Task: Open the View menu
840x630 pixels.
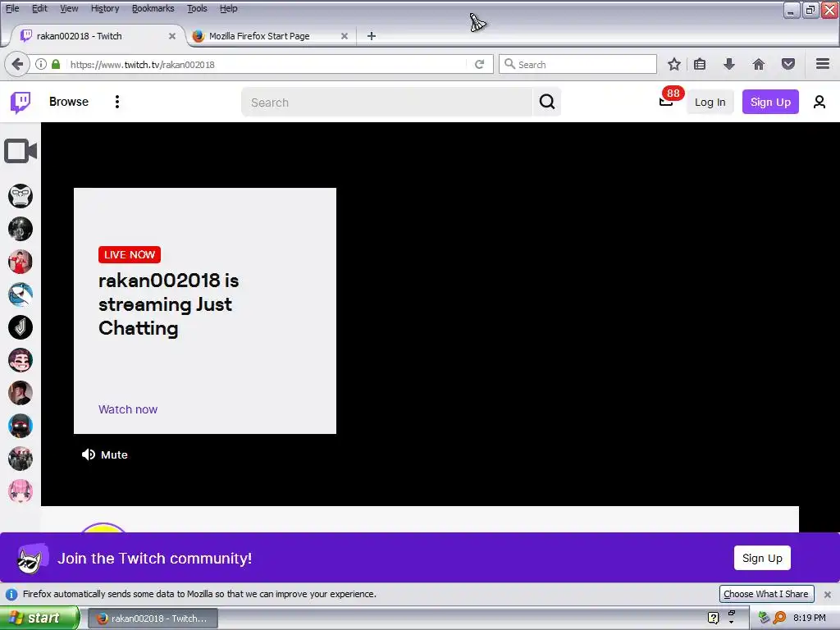Action: 69,8
